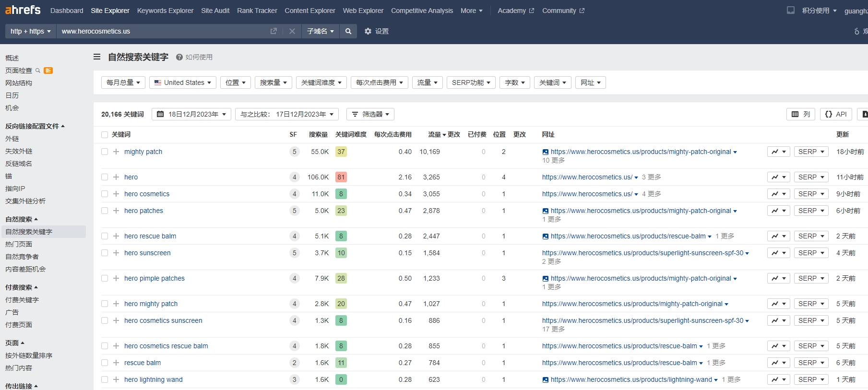868x390 pixels.
Task: Open trend chart icon for hero sunscreen row
Action: click(778, 253)
